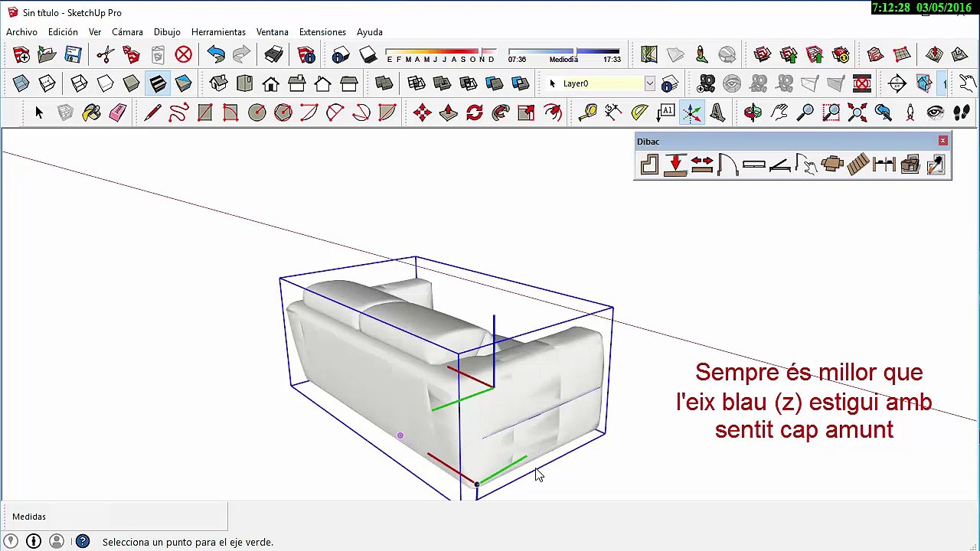This screenshot has height=551, width=980.
Task: Open the Dibujo menu
Action: [x=167, y=32]
